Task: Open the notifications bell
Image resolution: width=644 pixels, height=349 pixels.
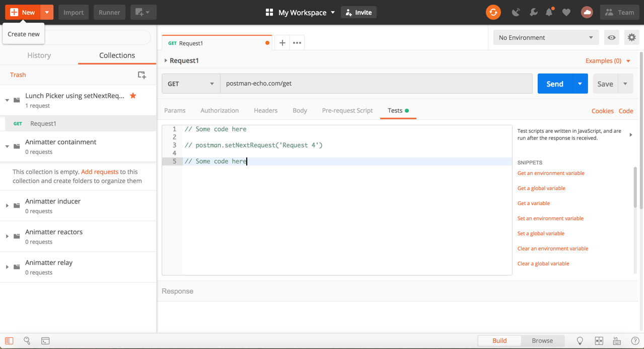Action: click(x=549, y=12)
